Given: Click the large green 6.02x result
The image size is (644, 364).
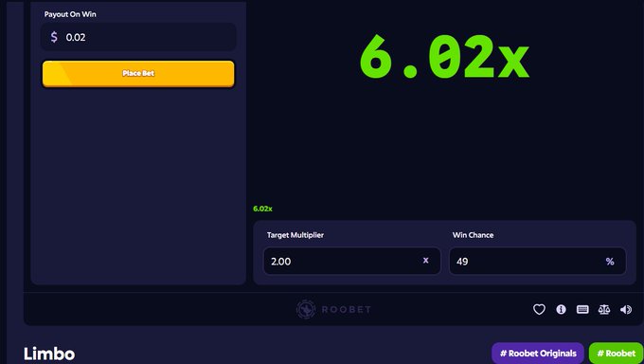Looking at the screenshot, I should click(444, 57).
